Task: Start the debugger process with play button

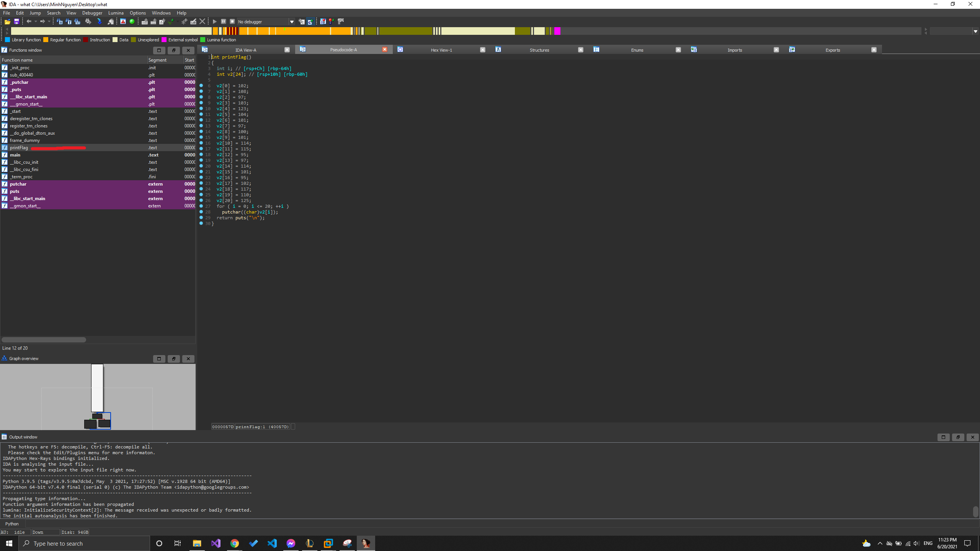Action: [215, 22]
